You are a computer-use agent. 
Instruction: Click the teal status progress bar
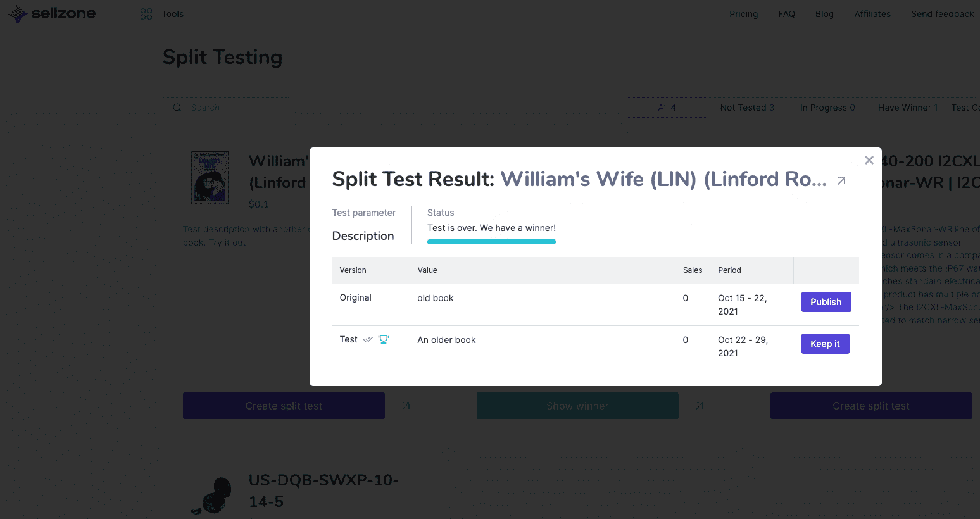tap(491, 242)
